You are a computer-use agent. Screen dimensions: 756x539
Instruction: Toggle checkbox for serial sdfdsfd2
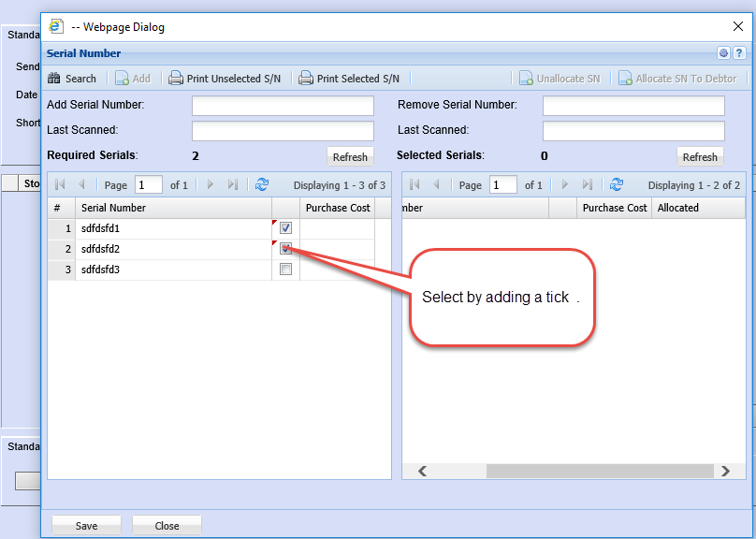pos(286,249)
